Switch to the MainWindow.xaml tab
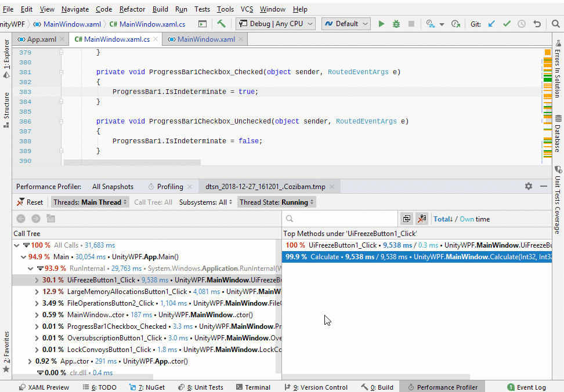The height and width of the screenshot is (392, 564). tap(206, 39)
